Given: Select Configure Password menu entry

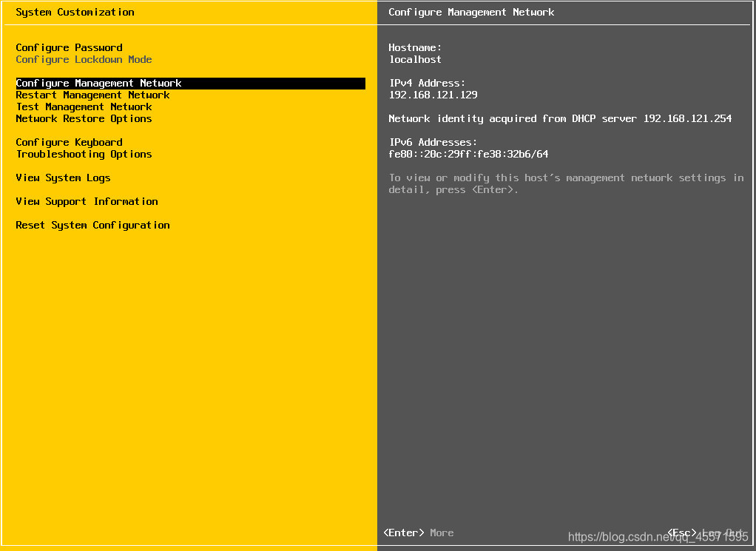Looking at the screenshot, I should click(69, 48).
